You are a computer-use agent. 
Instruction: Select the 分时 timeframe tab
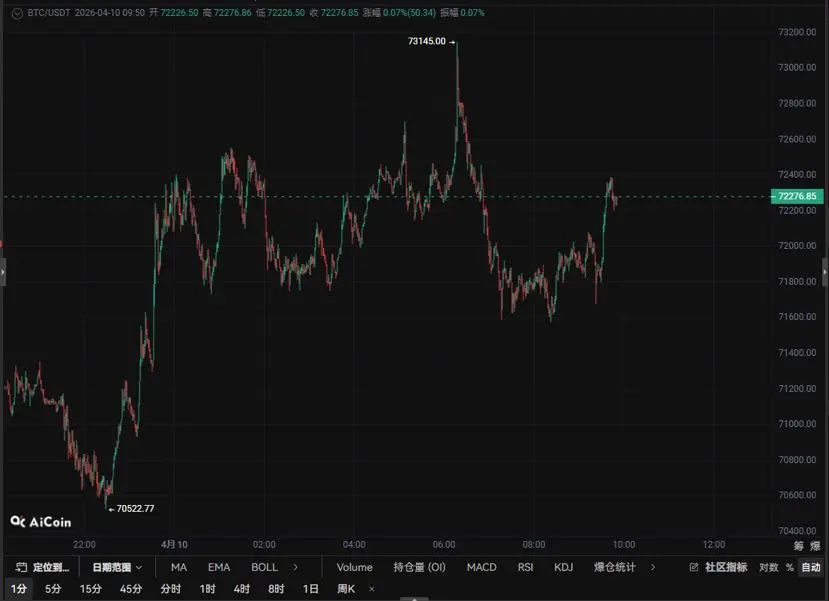tap(171, 589)
